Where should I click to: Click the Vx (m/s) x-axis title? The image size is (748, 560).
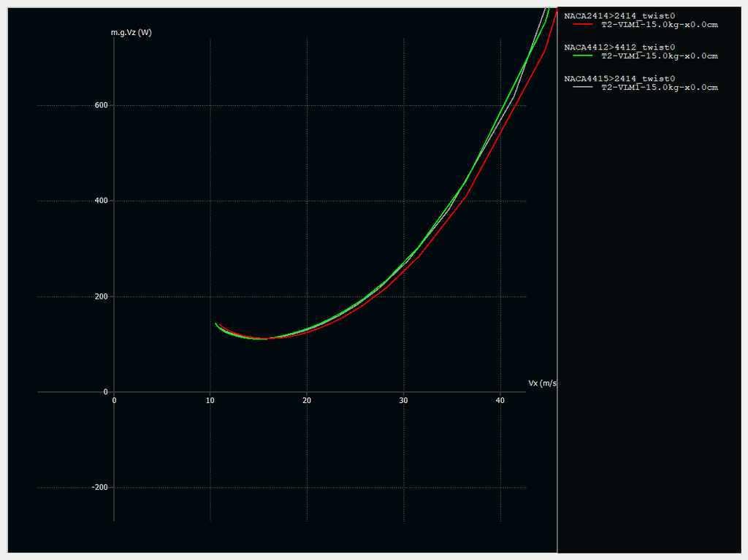[542, 383]
